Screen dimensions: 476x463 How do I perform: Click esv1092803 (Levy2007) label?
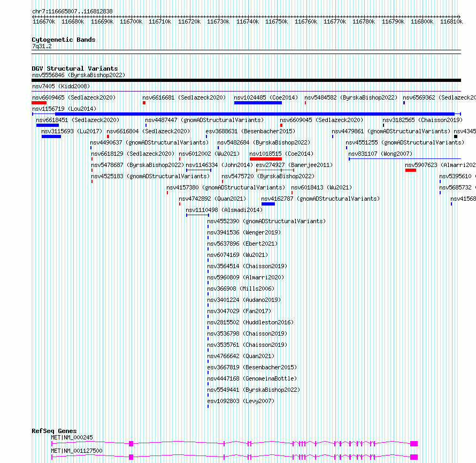(241, 401)
